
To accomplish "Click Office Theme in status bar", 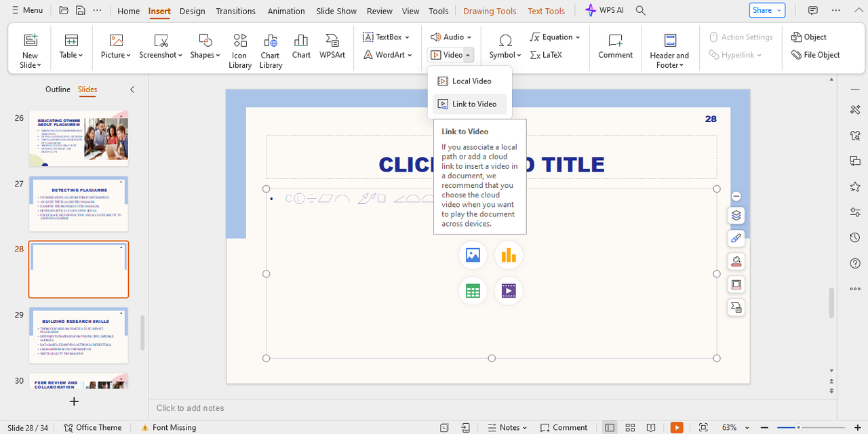I will (x=92, y=427).
